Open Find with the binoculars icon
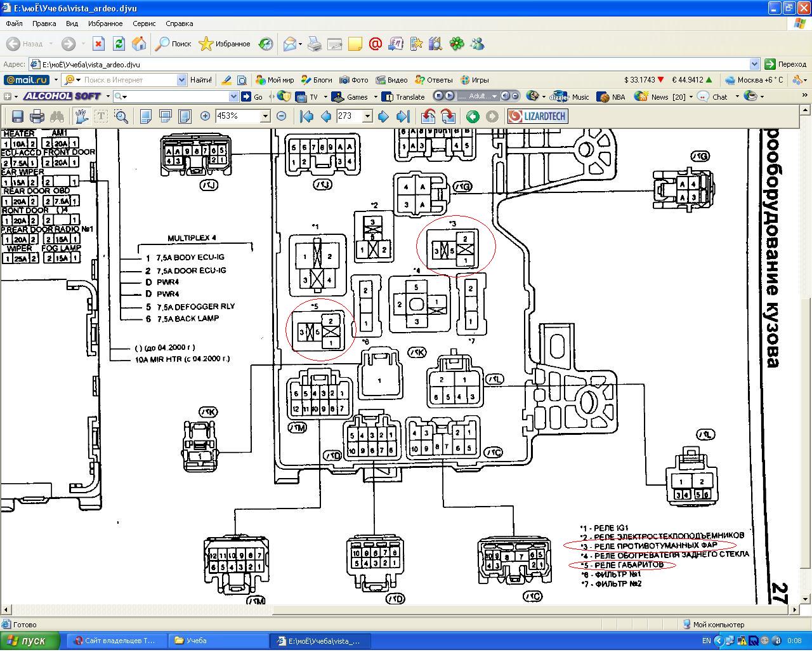The width and height of the screenshot is (812, 652). [x=57, y=116]
